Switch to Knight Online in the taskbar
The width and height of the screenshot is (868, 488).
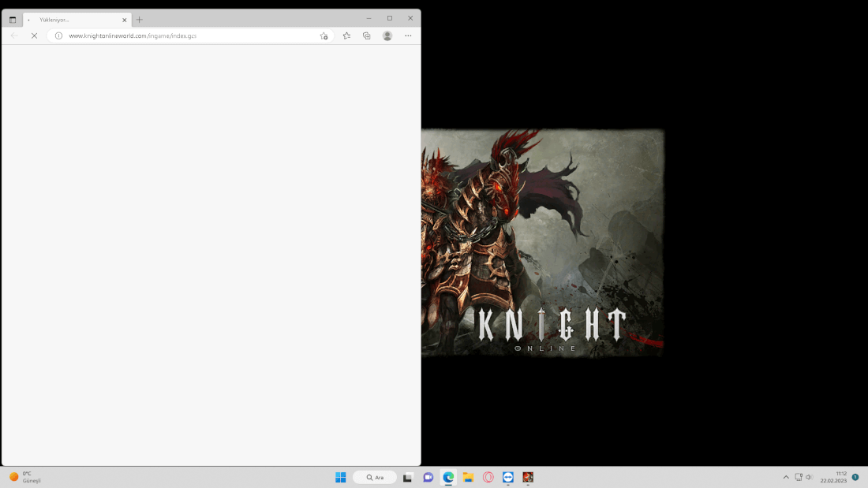528,477
